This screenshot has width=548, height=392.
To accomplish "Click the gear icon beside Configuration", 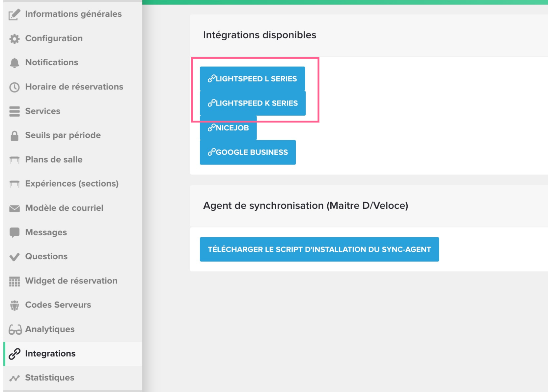I will coord(14,39).
